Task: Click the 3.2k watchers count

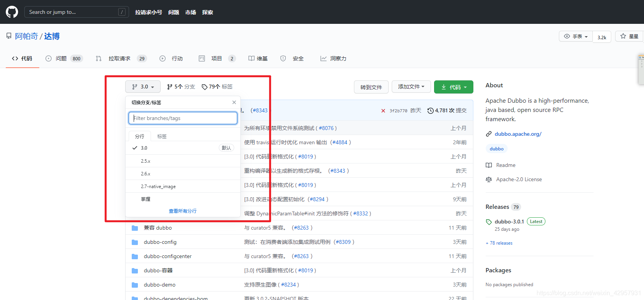Action: tap(602, 37)
